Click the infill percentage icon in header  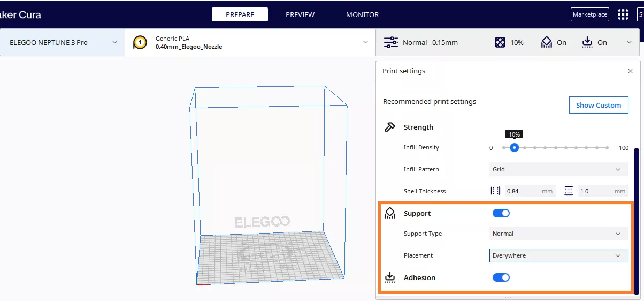click(500, 42)
